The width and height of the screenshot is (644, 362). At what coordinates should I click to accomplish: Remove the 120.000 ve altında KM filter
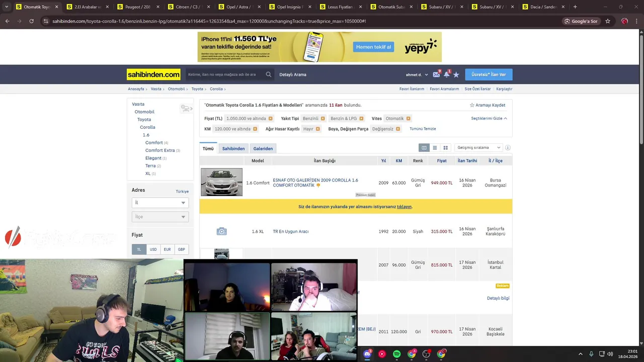255,129
